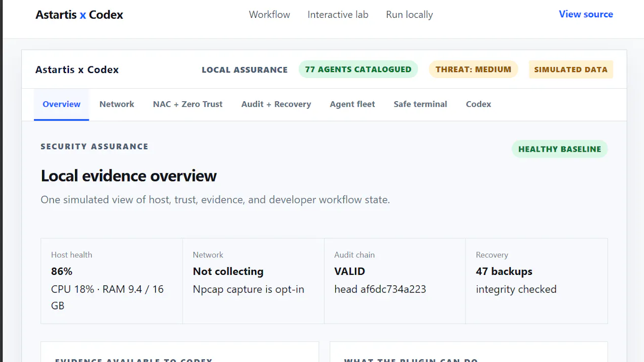The image size is (644, 362).
Task: Click the 47 backups value
Action: point(504,271)
